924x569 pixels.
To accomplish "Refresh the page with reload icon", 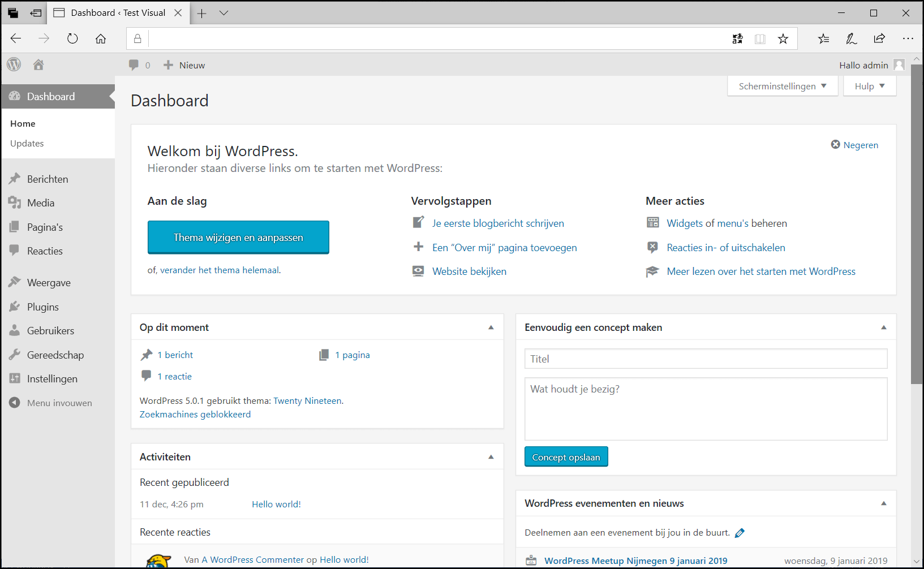I will pos(72,38).
